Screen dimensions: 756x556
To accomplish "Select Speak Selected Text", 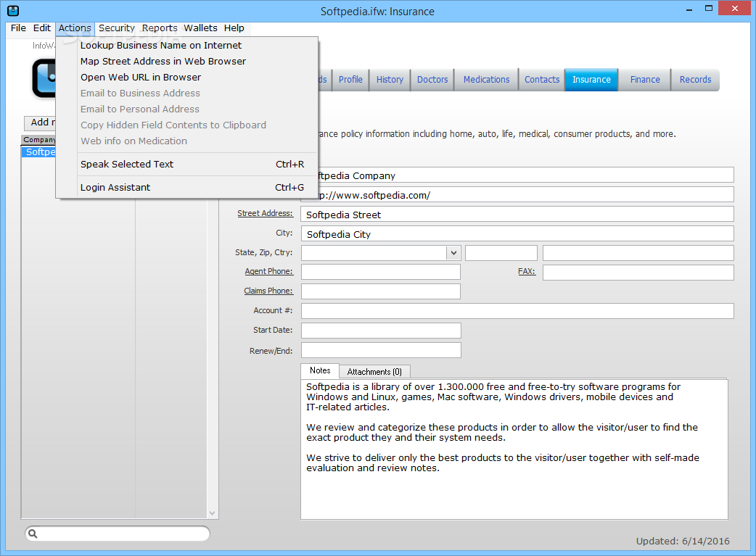I will 187,165.
